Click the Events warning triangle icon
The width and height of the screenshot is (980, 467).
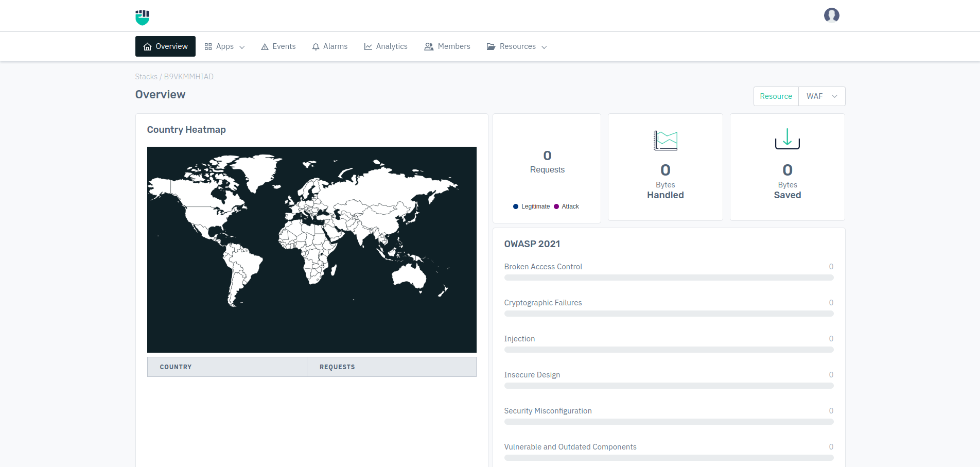click(265, 47)
